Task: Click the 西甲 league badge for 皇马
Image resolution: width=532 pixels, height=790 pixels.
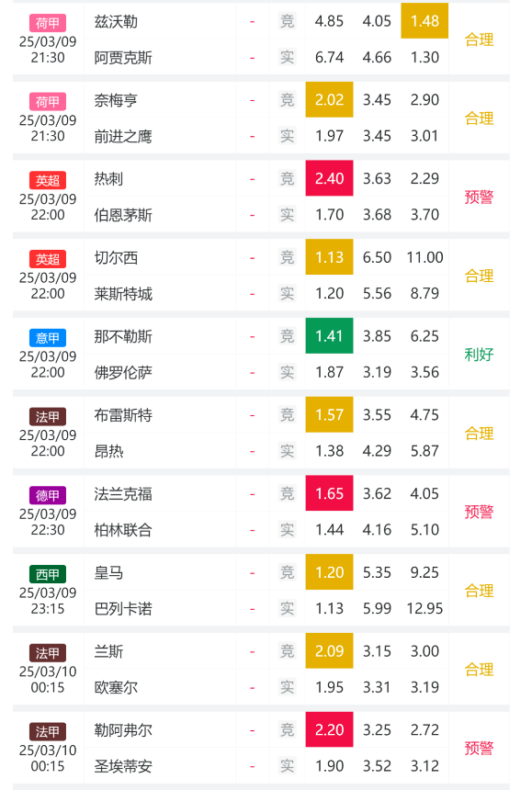Action: (x=48, y=574)
